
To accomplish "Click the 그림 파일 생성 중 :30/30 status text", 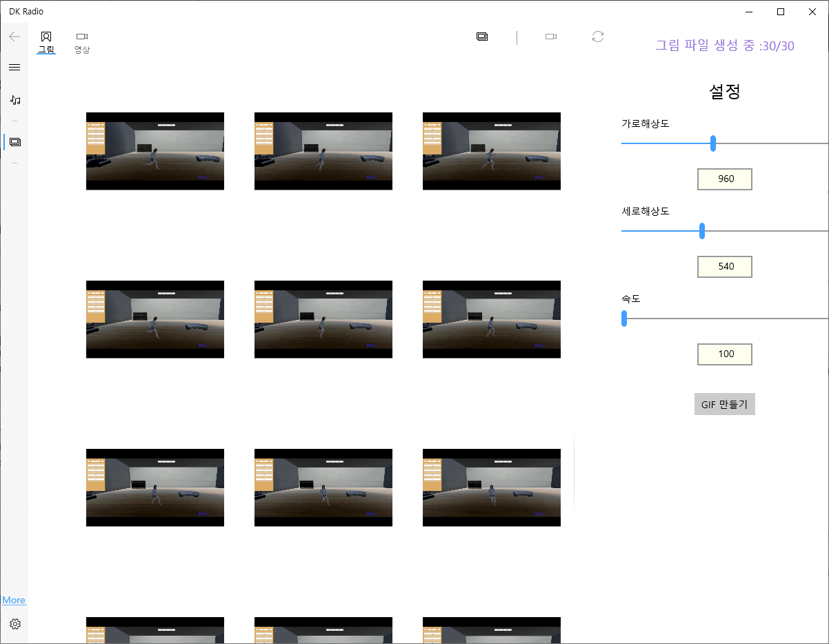I will 725,46.
